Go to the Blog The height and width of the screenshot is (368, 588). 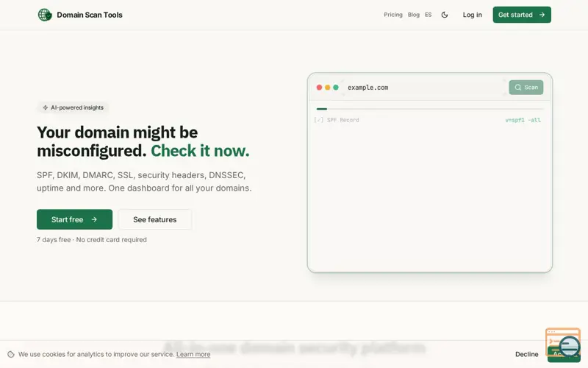pos(414,15)
